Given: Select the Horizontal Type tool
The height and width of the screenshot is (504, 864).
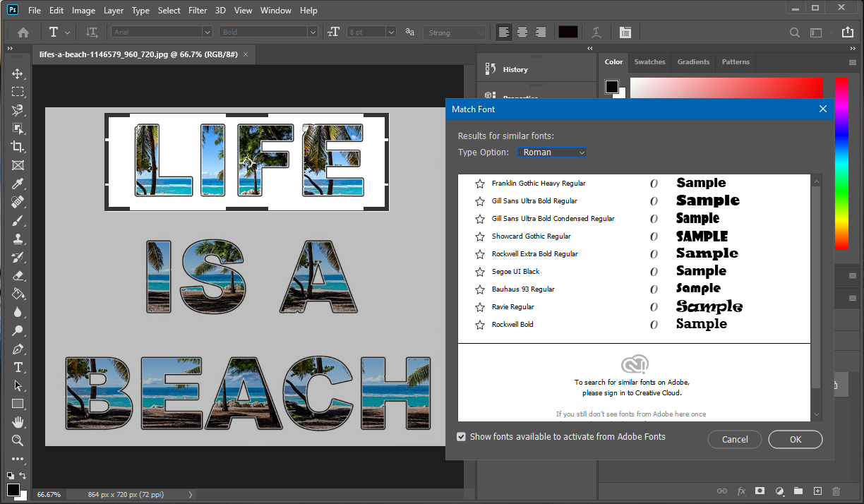Looking at the screenshot, I should pos(18,367).
